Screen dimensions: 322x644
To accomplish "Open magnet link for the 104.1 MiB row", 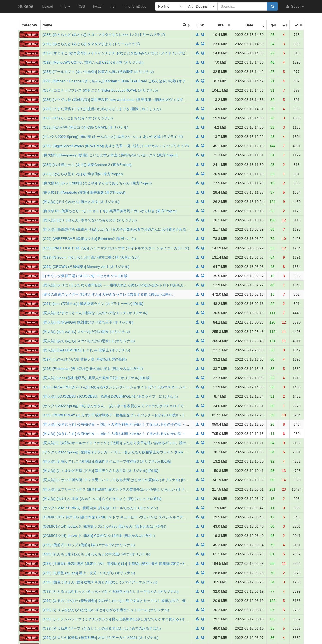I will [203, 90].
